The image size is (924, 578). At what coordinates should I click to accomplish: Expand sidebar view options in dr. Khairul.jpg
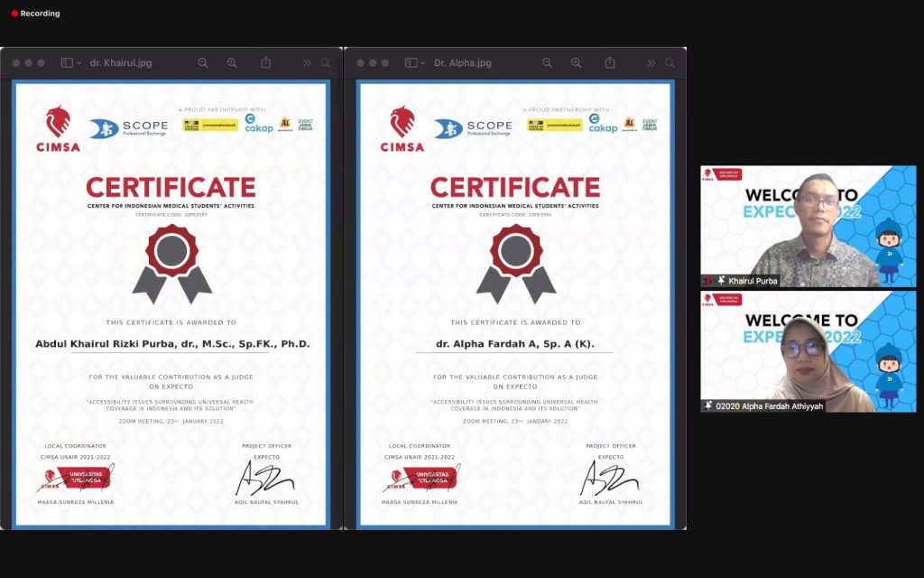[x=79, y=63]
